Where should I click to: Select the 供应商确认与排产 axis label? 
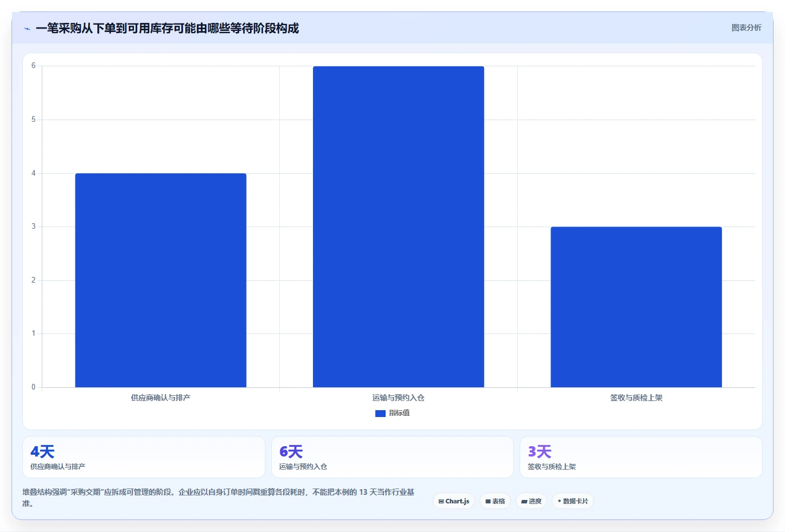click(161, 398)
